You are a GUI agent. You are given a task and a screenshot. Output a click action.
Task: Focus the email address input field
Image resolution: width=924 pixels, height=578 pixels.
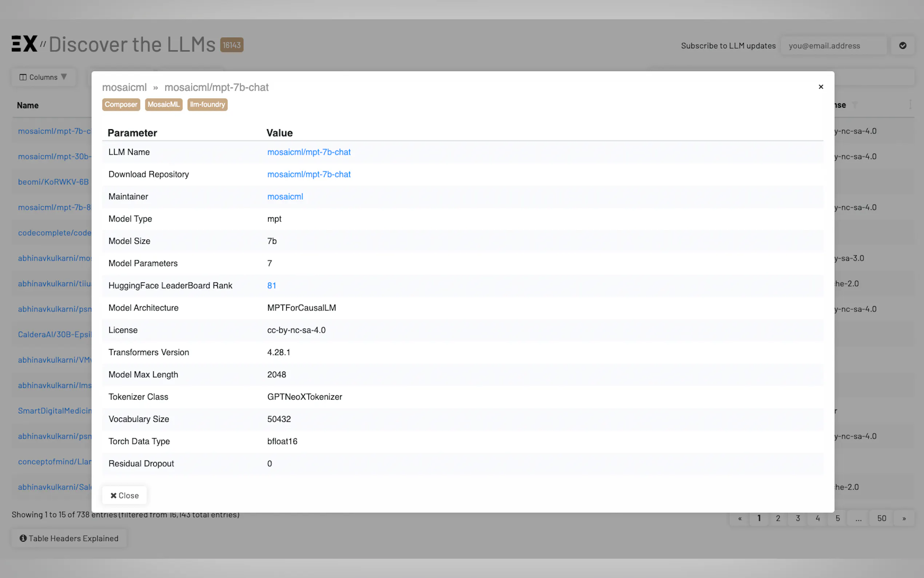coord(833,46)
